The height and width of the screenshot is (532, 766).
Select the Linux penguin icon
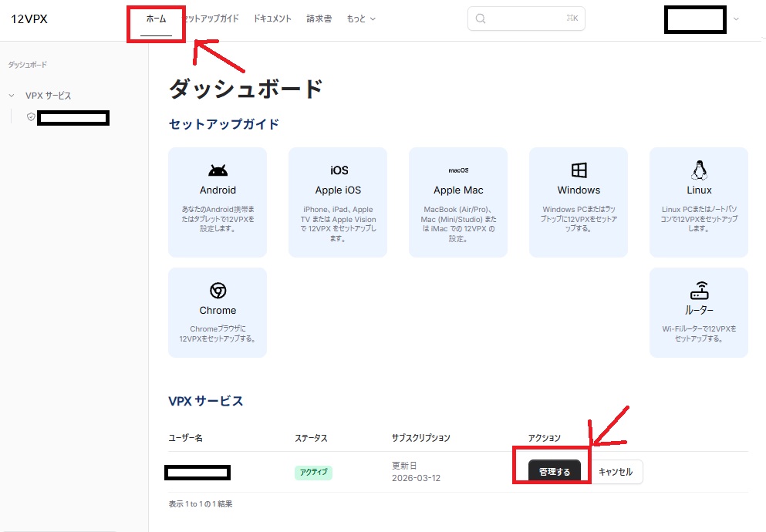tap(699, 170)
